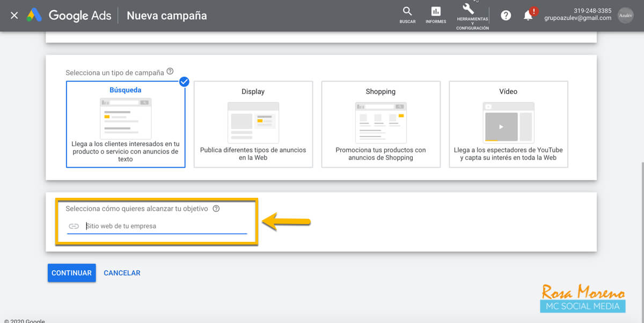The height and width of the screenshot is (323, 644).
Task: Open the tooltip beside 'Selecciona un tipo de campaña'
Action: (171, 70)
